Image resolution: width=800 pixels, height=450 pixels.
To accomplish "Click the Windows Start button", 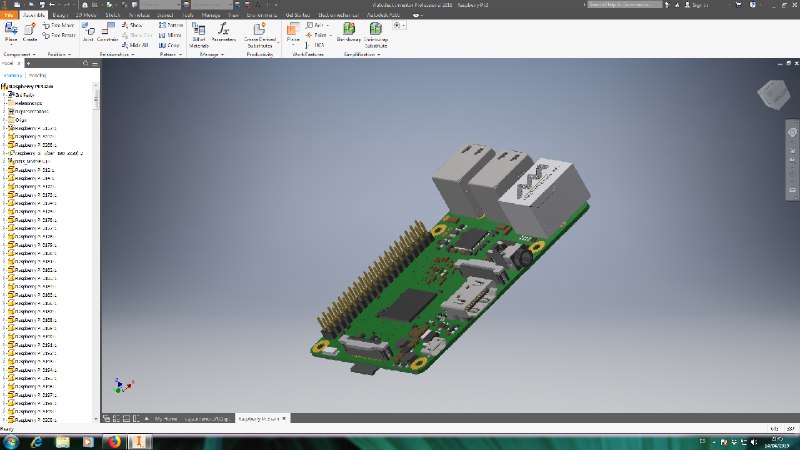I will [10, 440].
